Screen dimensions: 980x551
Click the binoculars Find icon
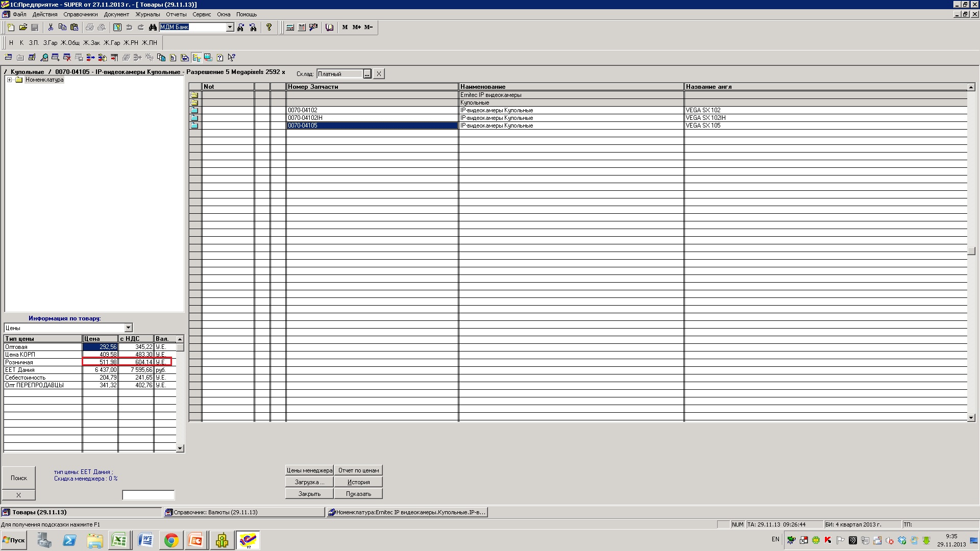(x=153, y=28)
